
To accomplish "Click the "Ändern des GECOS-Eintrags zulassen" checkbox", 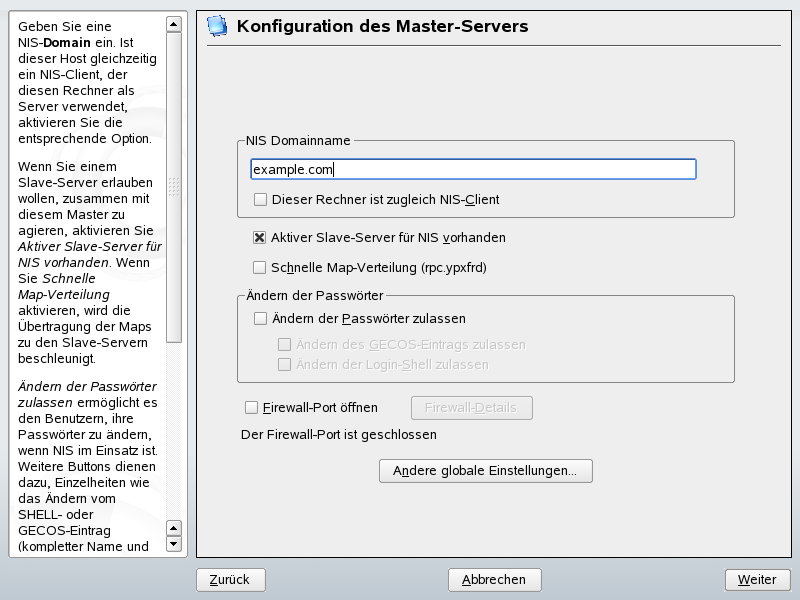I will point(287,343).
